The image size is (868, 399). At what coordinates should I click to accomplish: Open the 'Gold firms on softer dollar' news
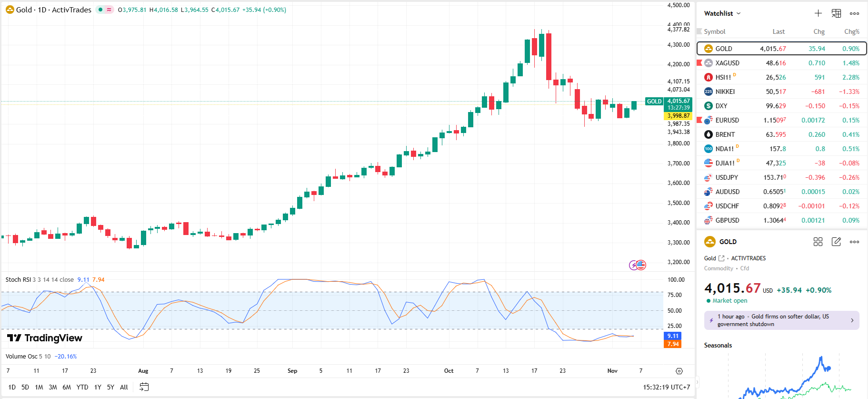point(781,320)
